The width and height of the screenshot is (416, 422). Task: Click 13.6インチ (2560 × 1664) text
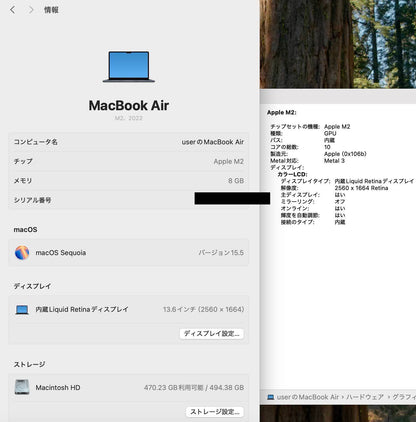click(x=203, y=309)
